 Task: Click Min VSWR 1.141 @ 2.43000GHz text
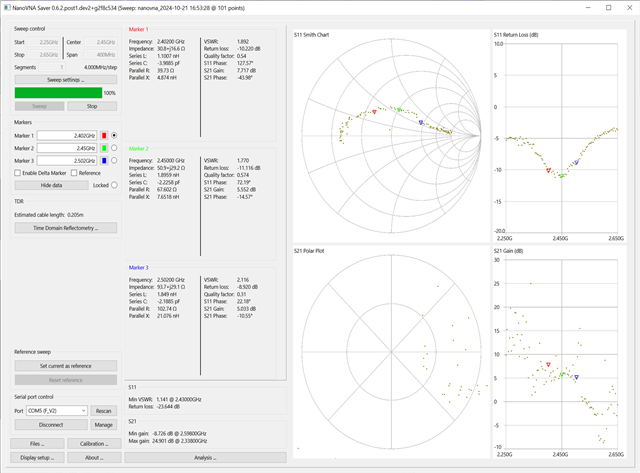[165, 400]
